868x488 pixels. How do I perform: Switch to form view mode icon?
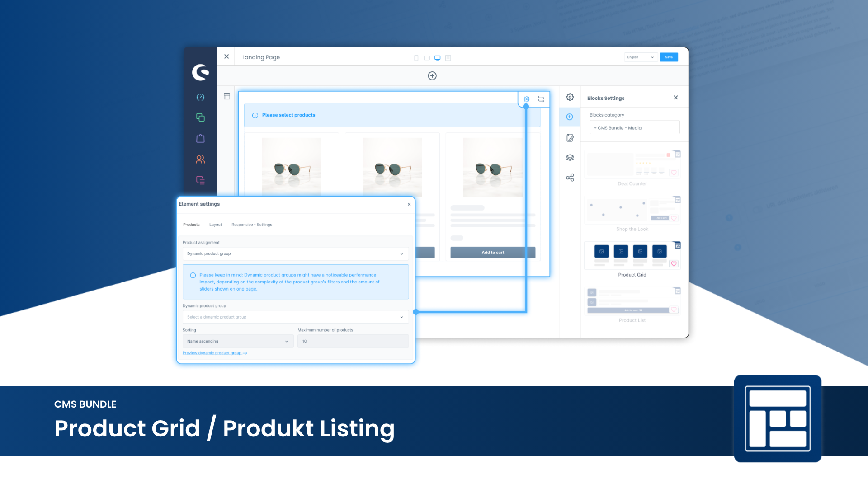click(448, 58)
